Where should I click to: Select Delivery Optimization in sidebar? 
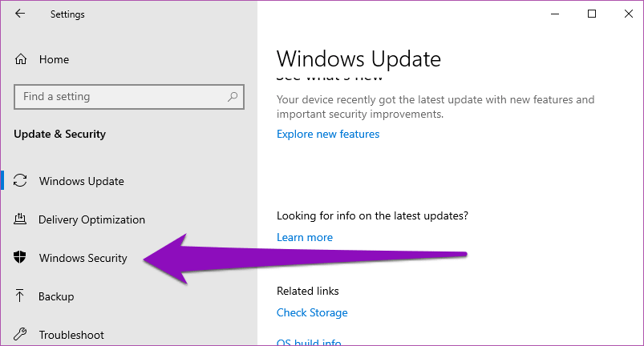pos(91,219)
